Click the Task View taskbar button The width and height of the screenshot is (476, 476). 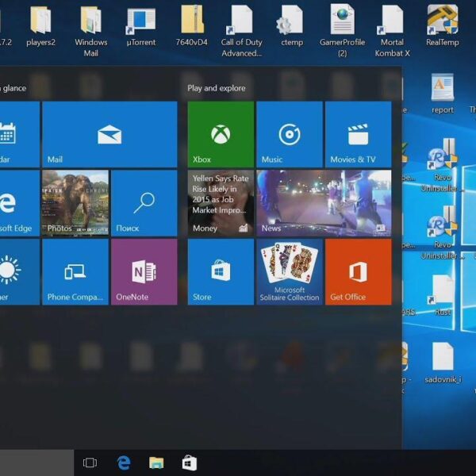[90, 463]
